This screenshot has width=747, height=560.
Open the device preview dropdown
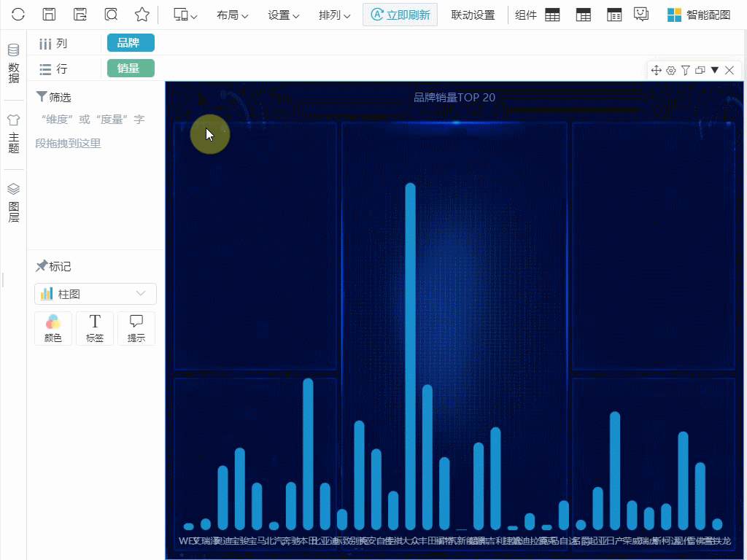click(185, 15)
